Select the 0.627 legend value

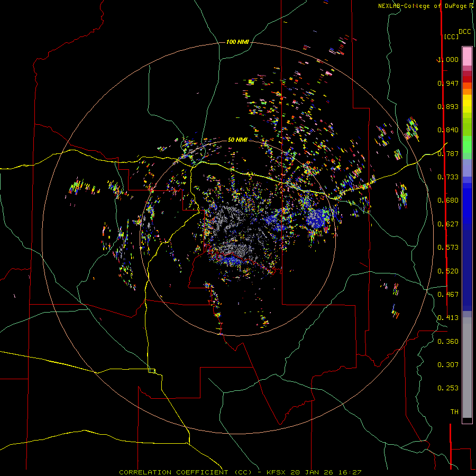(448, 224)
